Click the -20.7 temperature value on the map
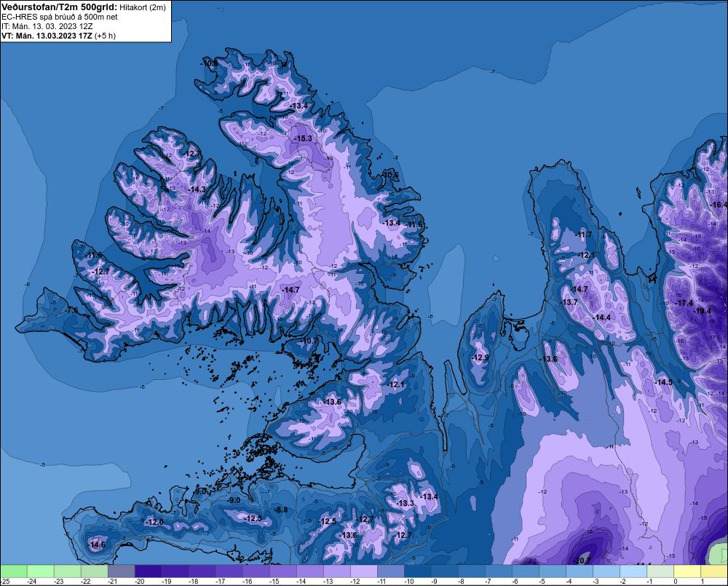 pyautogui.click(x=582, y=561)
